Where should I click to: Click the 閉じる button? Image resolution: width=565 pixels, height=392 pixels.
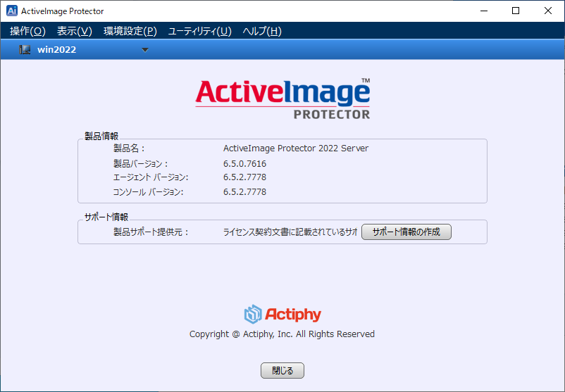(282, 370)
